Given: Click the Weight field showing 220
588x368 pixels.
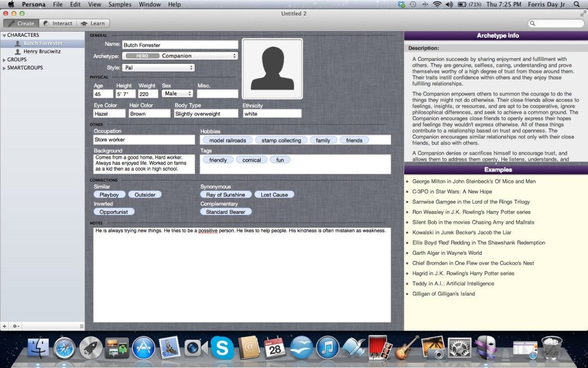Looking at the screenshot, I should 148,94.
